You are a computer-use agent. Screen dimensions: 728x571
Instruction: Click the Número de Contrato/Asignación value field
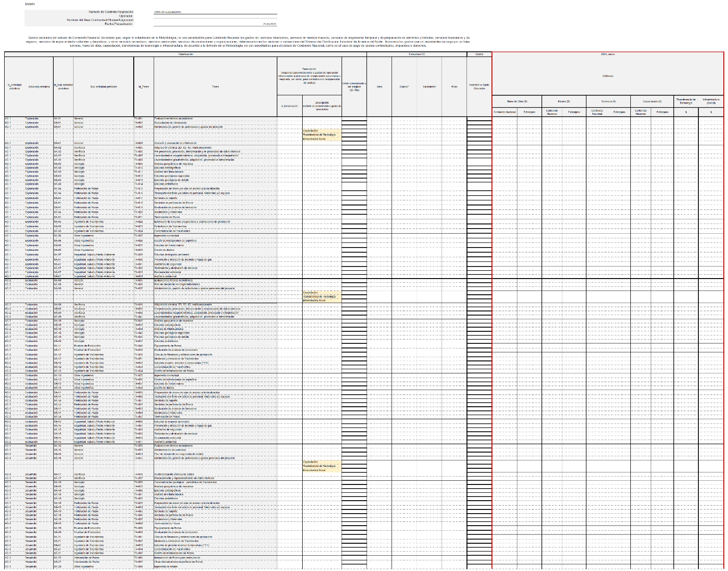click(215, 12)
